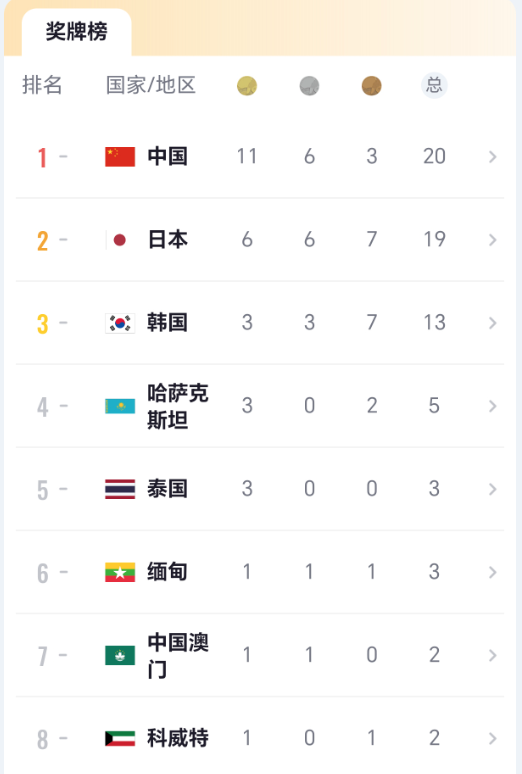This screenshot has width=522, height=774.
Task: Click the Myanmar flag icon
Action: click(120, 572)
